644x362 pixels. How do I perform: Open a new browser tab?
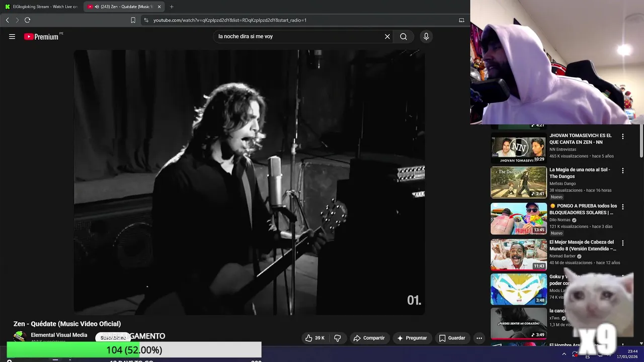point(172,7)
